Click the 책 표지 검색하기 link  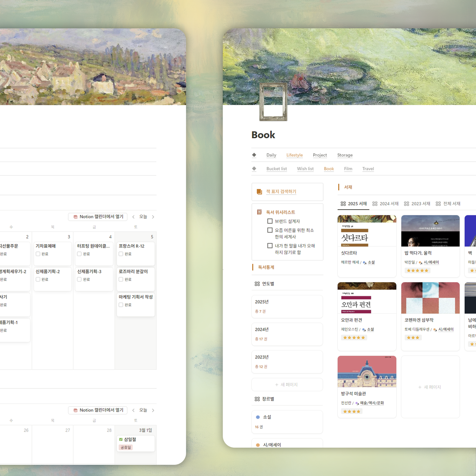tap(281, 192)
